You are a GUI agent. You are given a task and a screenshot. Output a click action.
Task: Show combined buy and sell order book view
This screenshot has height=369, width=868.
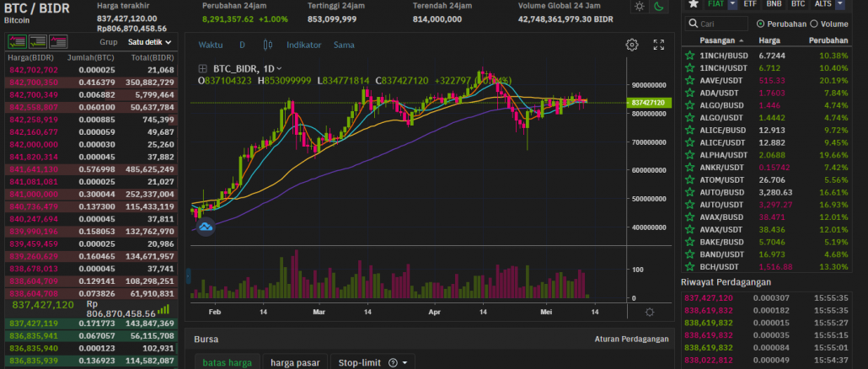click(x=17, y=41)
